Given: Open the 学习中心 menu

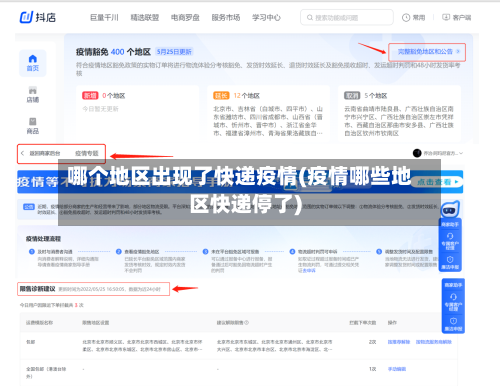Looking at the screenshot, I should [266, 17].
